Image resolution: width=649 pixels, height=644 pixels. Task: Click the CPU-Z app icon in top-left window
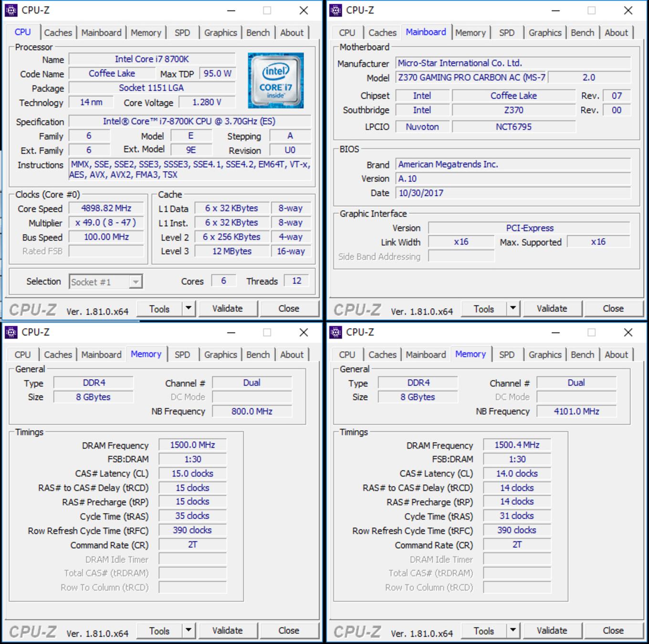tap(11, 10)
